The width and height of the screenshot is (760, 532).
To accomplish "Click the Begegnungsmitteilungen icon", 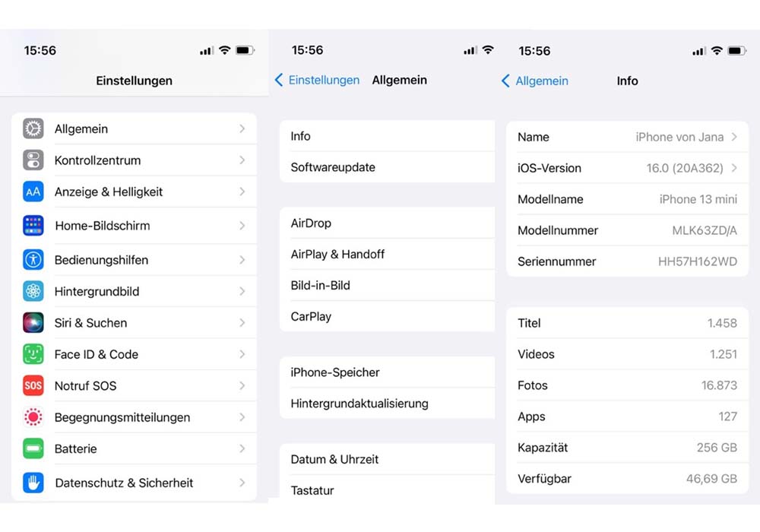I will (32, 417).
